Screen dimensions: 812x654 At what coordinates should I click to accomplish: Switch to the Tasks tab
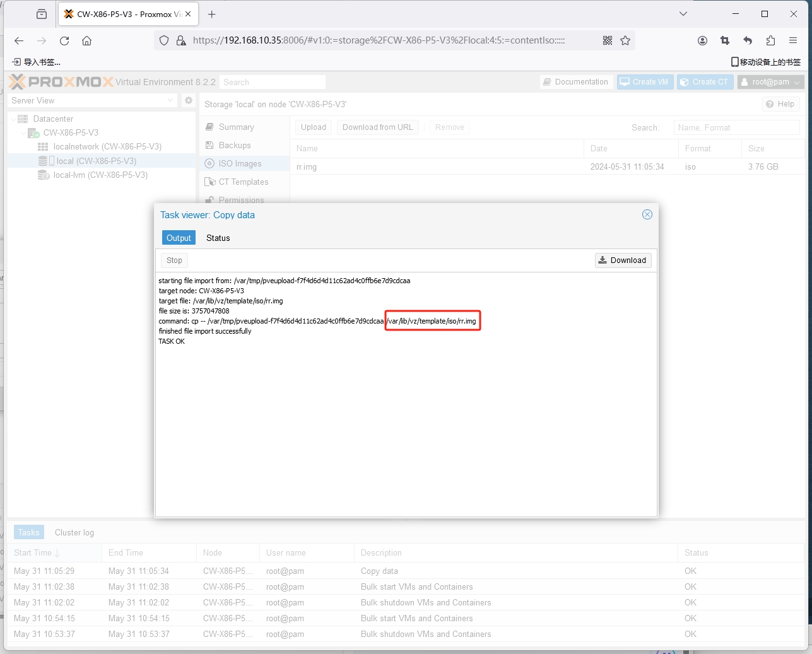(x=28, y=533)
